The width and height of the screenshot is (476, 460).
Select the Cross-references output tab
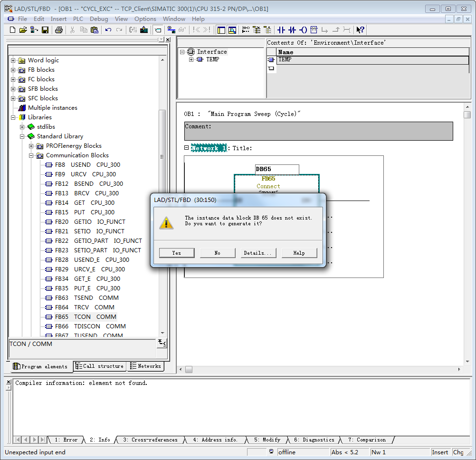pyautogui.click(x=150, y=440)
